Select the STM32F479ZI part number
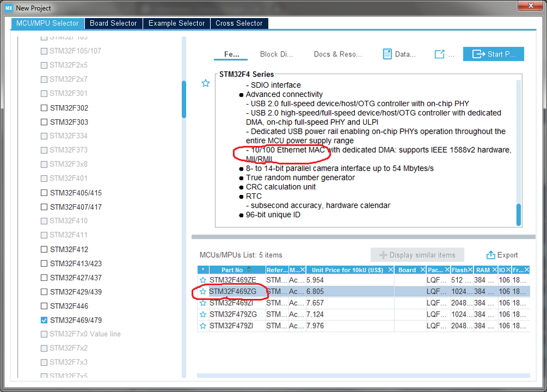This screenshot has width=547, height=392. [x=232, y=326]
